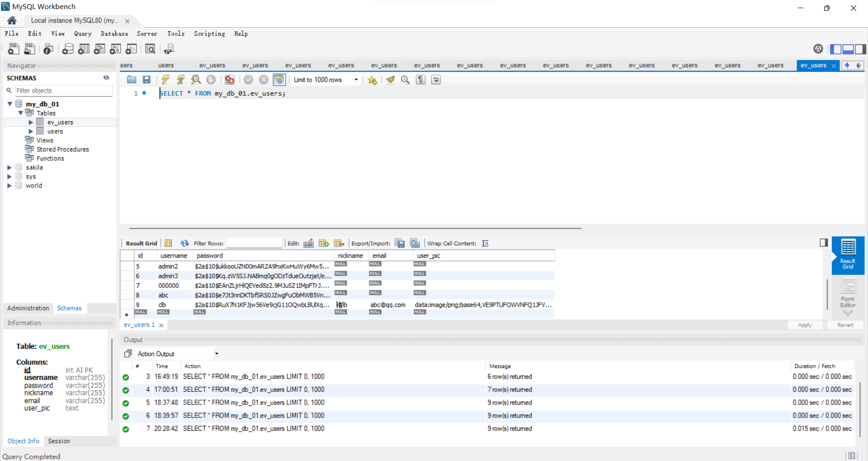Export recordset to external file

tap(400, 243)
